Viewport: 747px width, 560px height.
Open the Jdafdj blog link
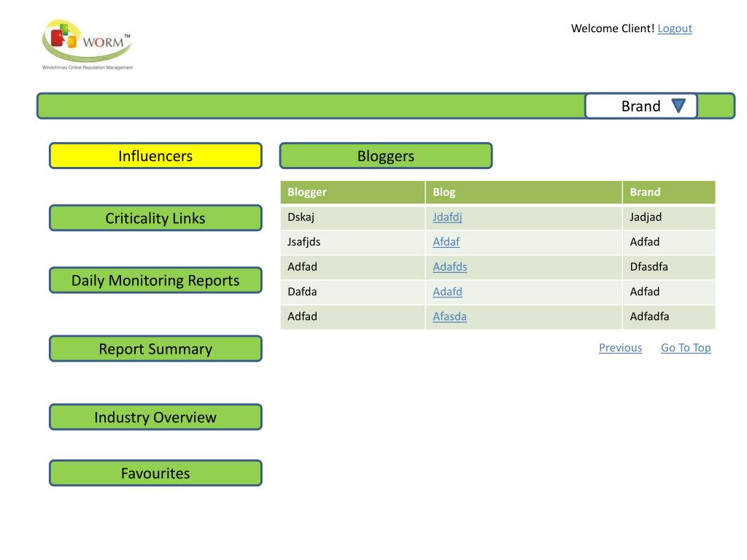tap(447, 217)
